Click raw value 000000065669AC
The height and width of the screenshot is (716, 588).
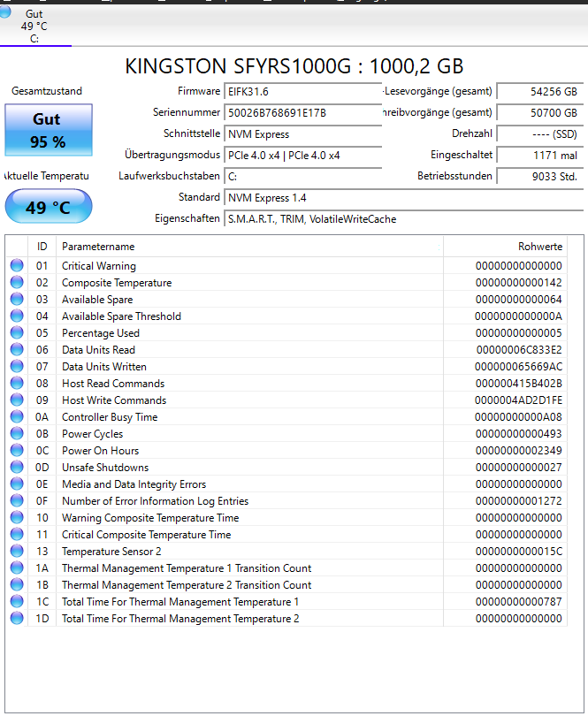[x=518, y=367]
